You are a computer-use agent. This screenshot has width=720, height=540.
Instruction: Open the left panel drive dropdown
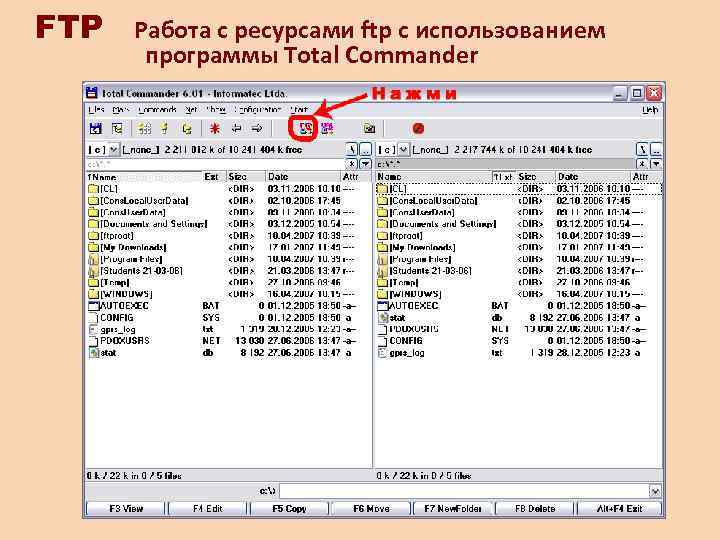point(113,150)
